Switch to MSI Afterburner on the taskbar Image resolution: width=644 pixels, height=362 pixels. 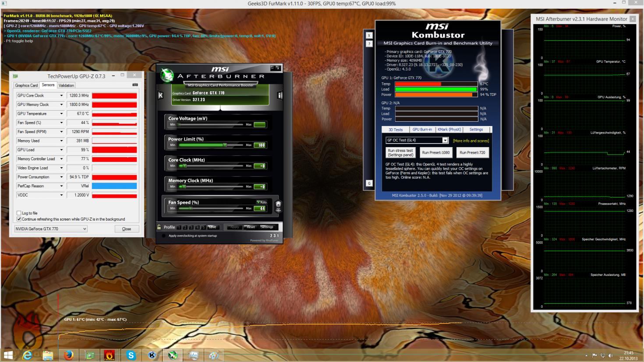click(173, 355)
